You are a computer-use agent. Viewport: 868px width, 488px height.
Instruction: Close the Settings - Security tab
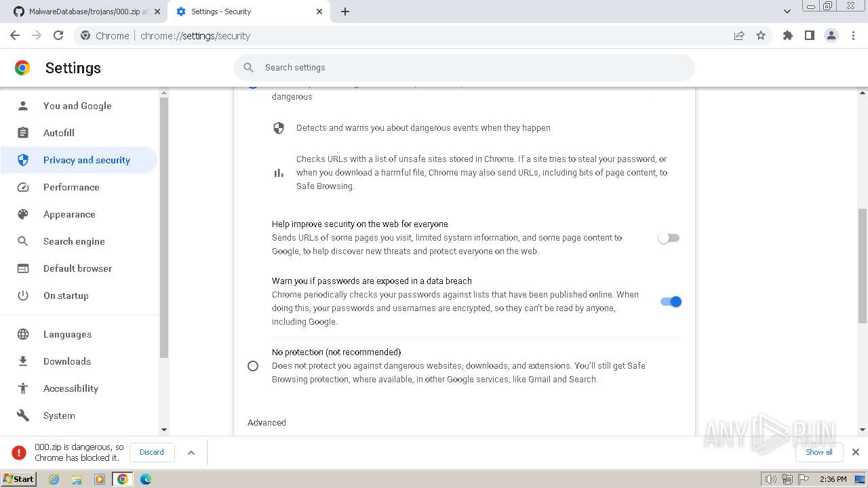click(x=319, y=12)
